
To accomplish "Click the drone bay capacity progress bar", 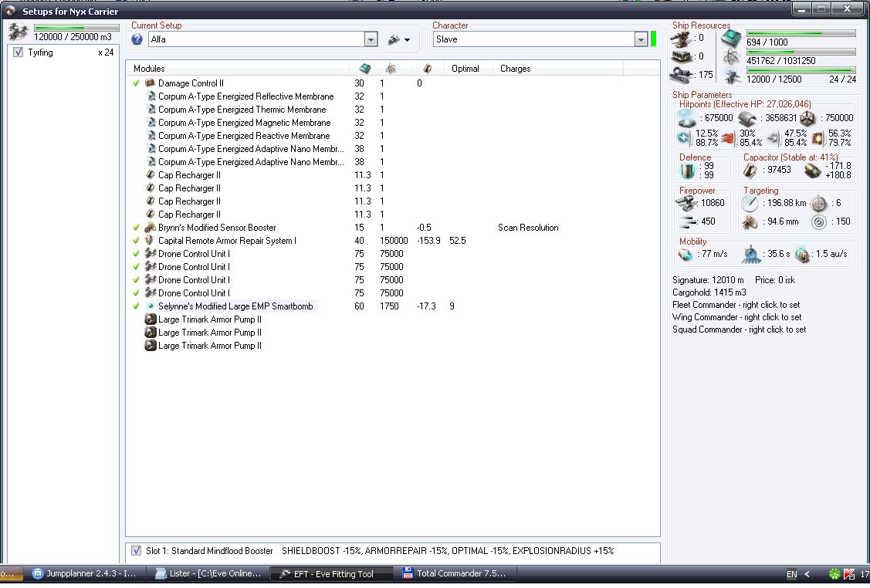I will coord(76,27).
